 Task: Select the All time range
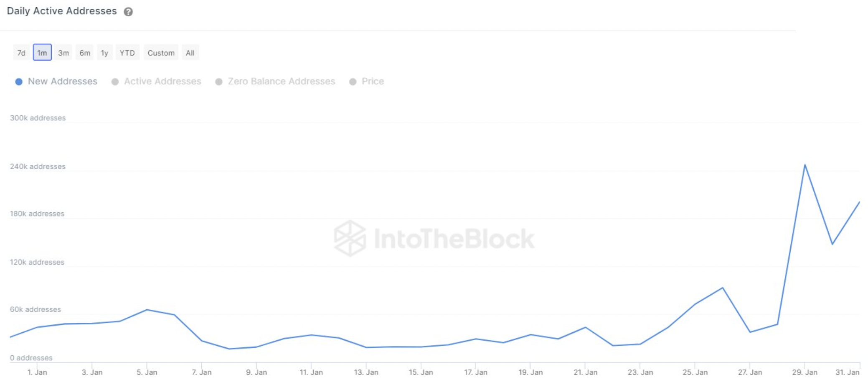click(190, 53)
